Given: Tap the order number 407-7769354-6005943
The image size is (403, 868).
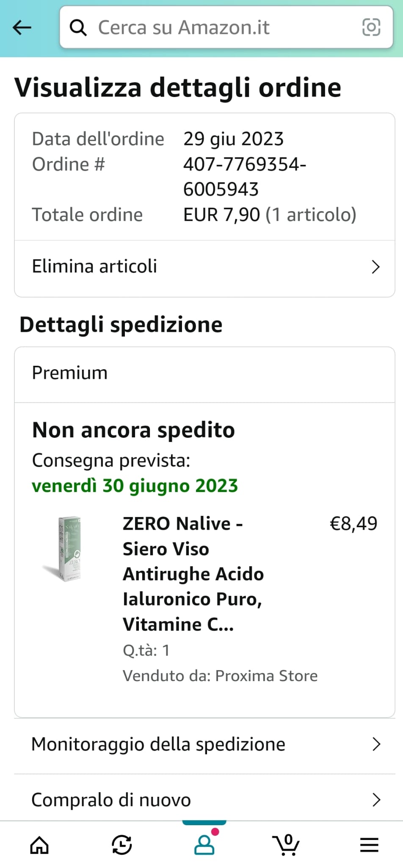Looking at the screenshot, I should 245,177.
